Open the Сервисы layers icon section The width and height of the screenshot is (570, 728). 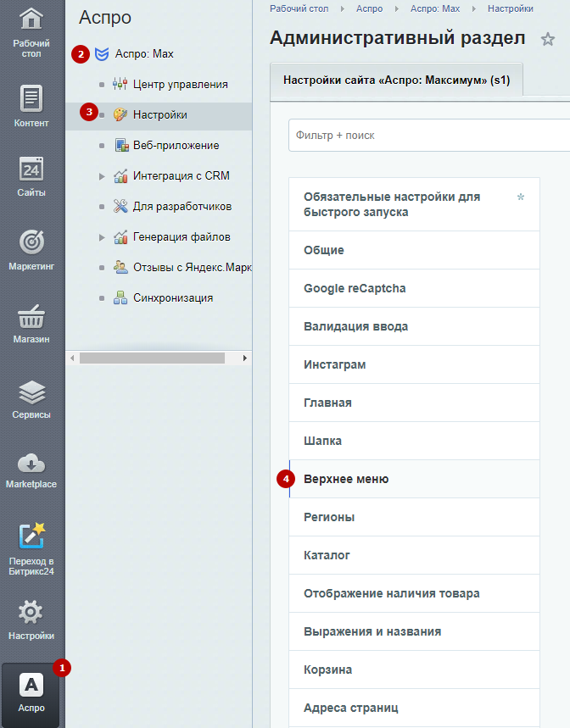coord(31,392)
